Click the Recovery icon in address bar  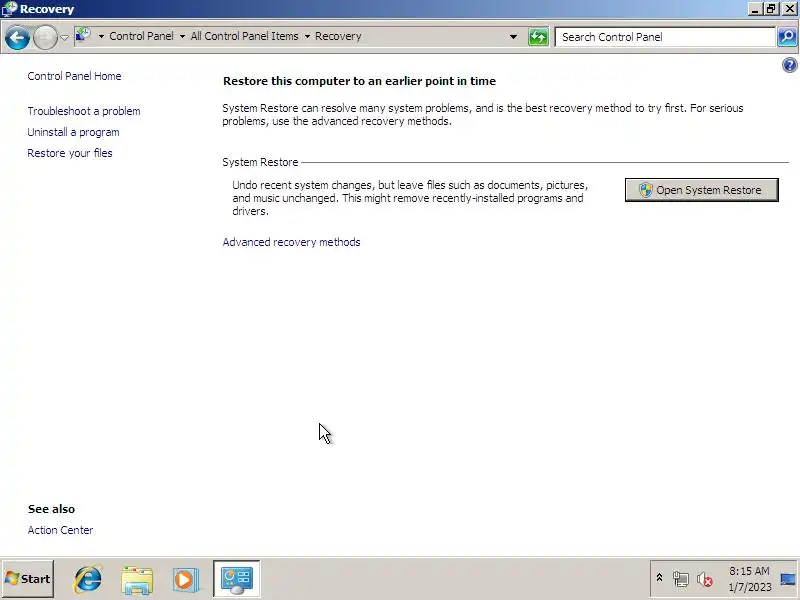click(x=83, y=35)
